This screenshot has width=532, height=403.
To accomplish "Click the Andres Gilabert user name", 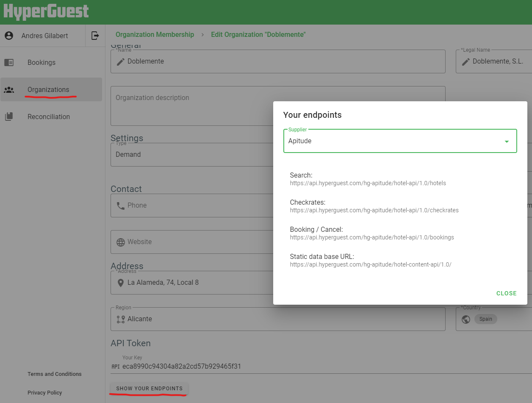I will click(44, 36).
